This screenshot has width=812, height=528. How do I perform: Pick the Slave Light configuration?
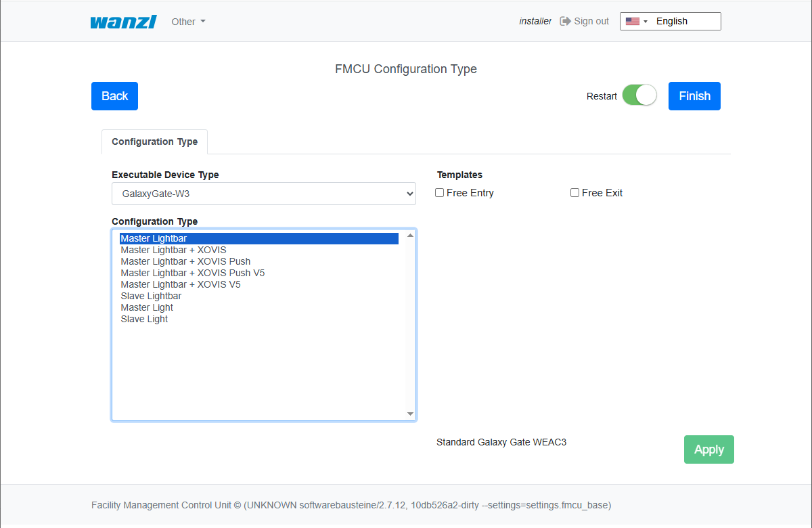144,319
